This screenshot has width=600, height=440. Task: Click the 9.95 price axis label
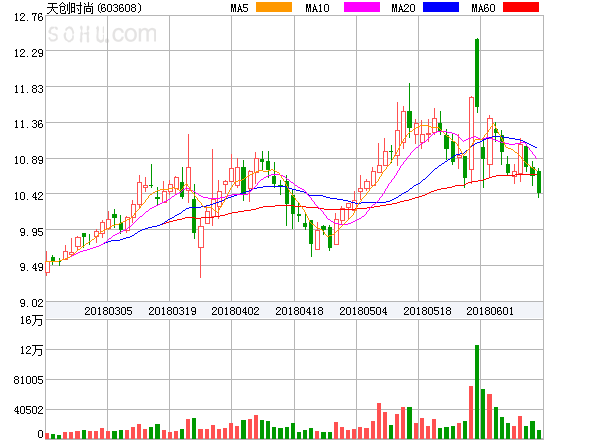pos(31,232)
